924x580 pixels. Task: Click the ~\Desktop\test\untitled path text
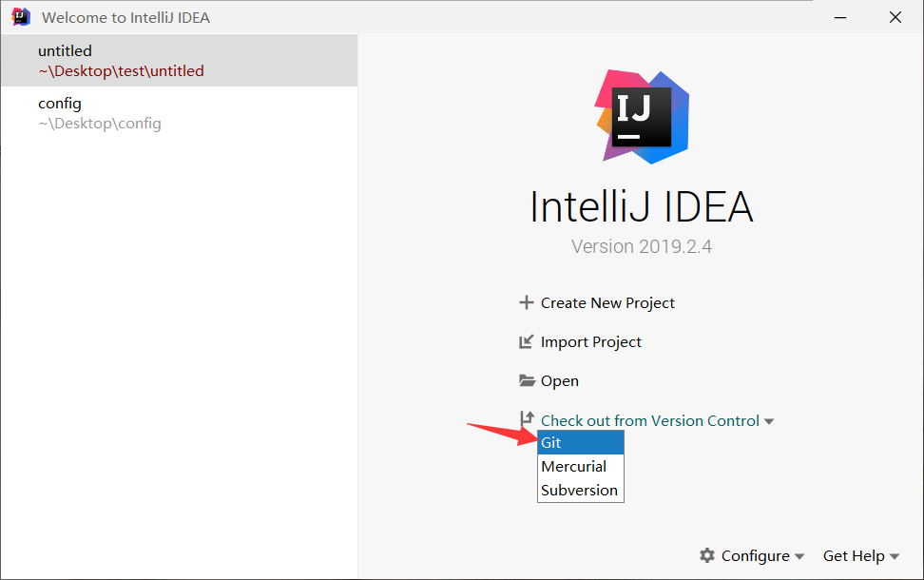(122, 70)
